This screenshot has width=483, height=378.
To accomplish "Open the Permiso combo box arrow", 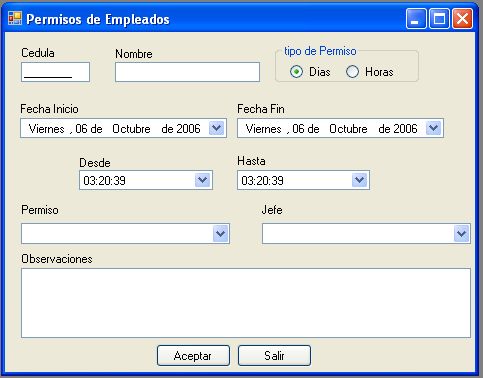I will click(220, 234).
